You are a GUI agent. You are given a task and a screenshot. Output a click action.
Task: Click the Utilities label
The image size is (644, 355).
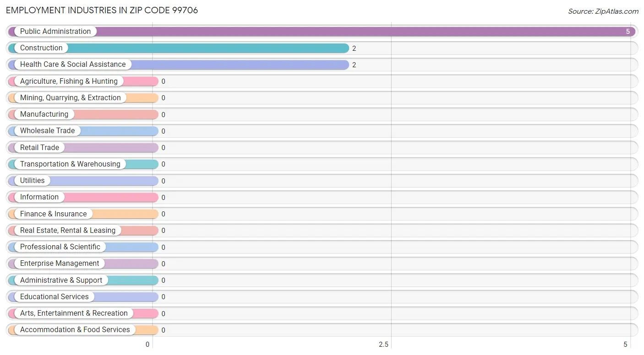[33, 181]
